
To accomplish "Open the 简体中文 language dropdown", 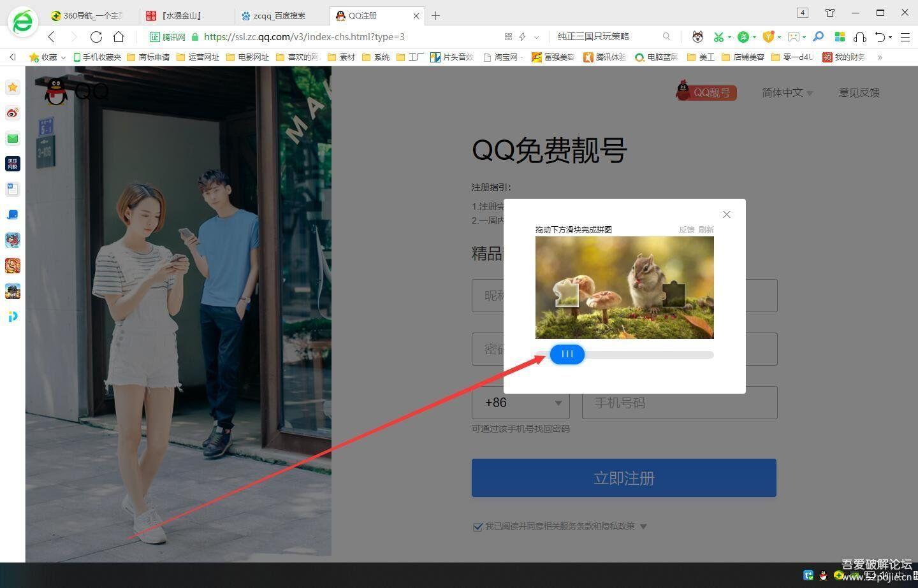I will coord(787,93).
